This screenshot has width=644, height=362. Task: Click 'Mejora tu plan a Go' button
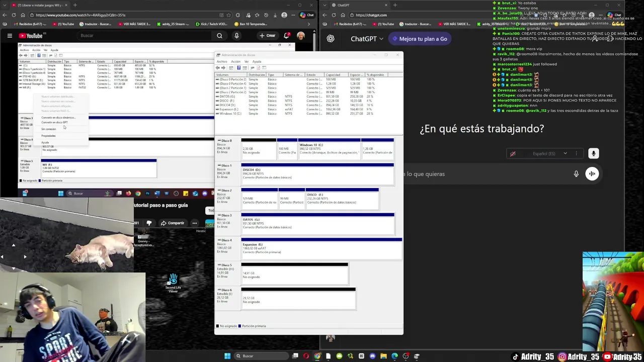[x=420, y=39]
